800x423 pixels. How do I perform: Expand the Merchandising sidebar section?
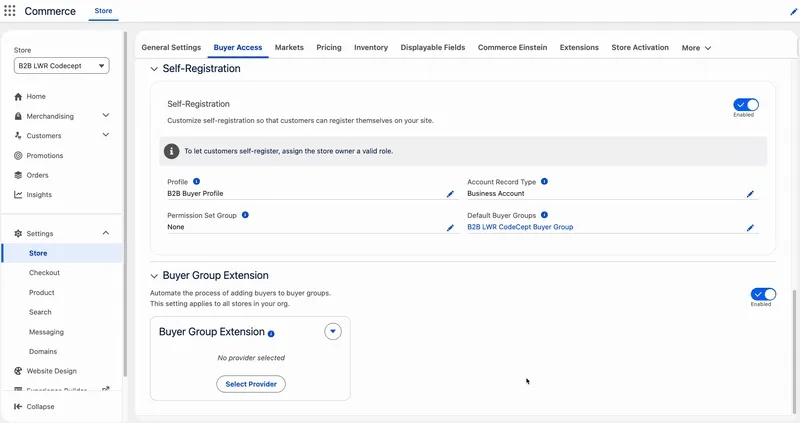coord(106,116)
